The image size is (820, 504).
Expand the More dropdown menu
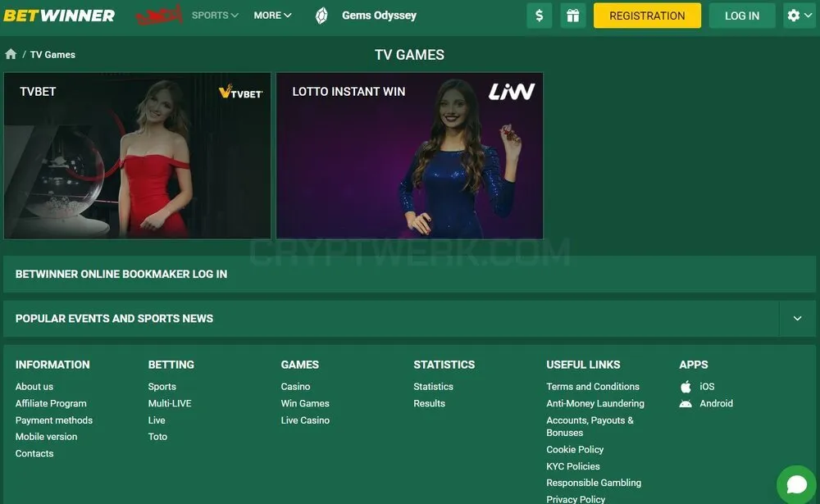(x=272, y=16)
